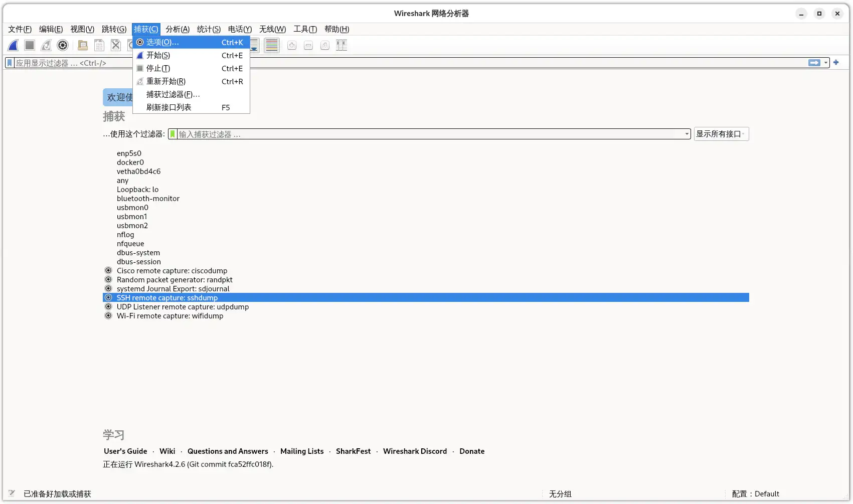853x504 pixels.
Task: Choose 选项(O)... from the capture menu
Action: point(191,42)
